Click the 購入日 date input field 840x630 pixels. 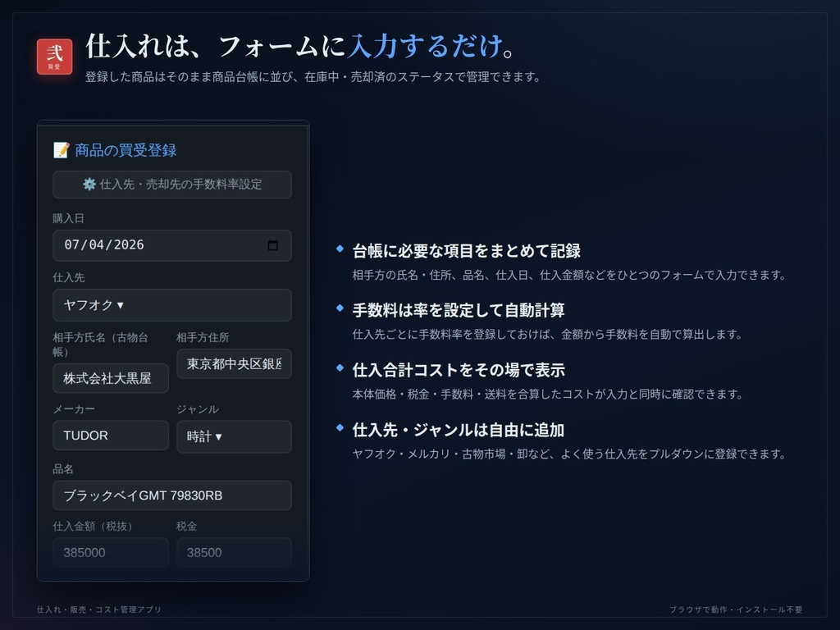(x=172, y=245)
